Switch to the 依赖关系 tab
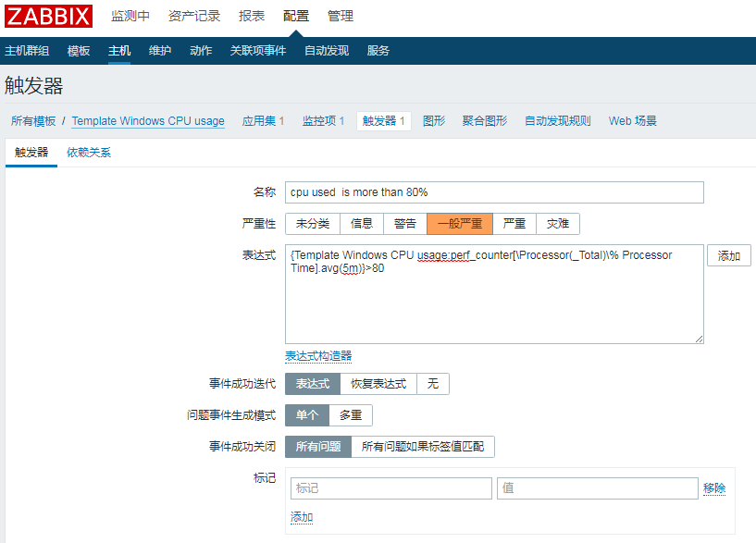The image size is (756, 543). (x=89, y=153)
